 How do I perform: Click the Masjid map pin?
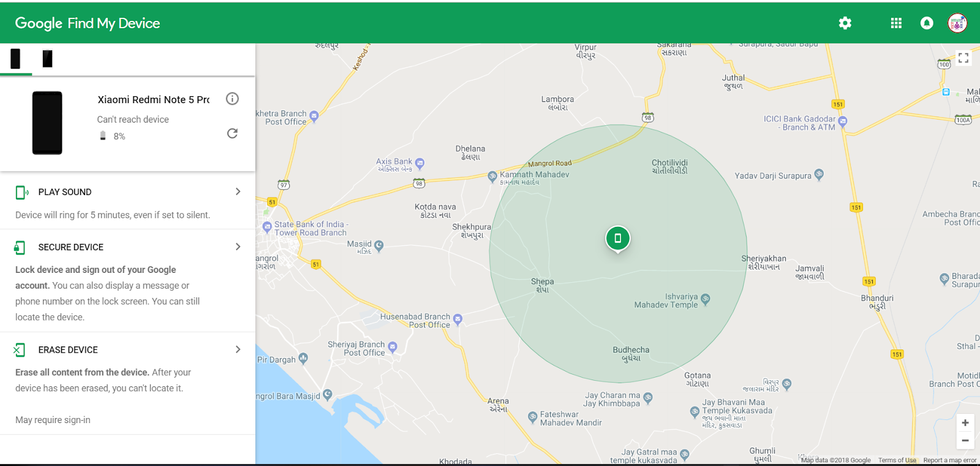click(x=379, y=246)
